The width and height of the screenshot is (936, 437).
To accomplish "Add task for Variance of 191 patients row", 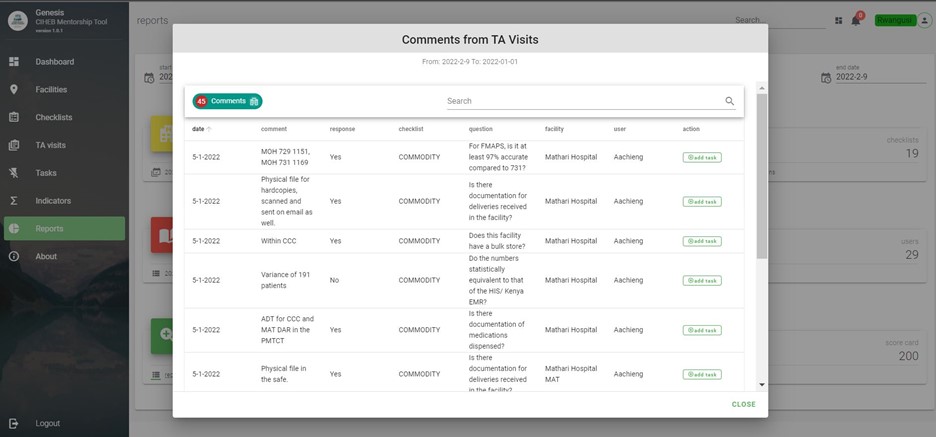I will pyautogui.click(x=701, y=281).
